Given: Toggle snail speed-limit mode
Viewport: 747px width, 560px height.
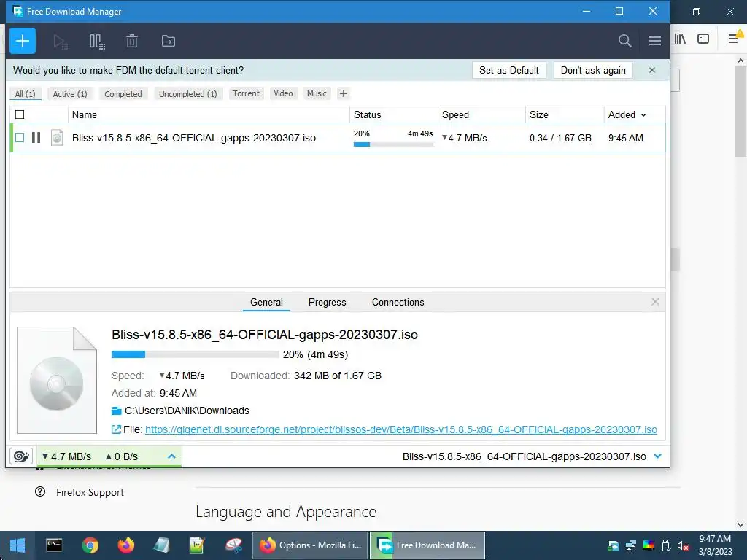Looking at the screenshot, I should (21, 456).
